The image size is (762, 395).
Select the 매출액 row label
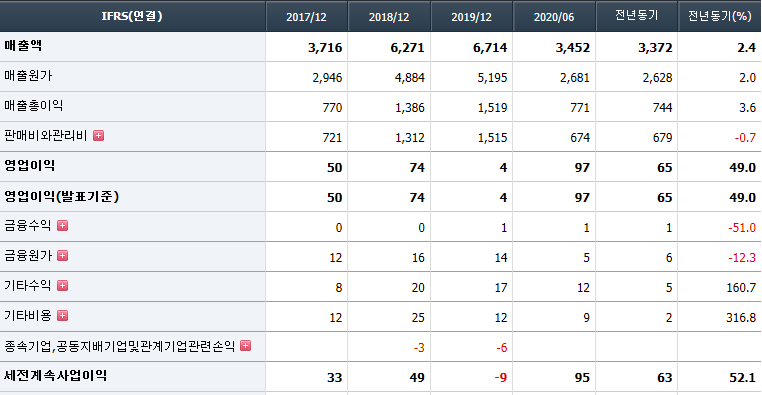point(23,46)
